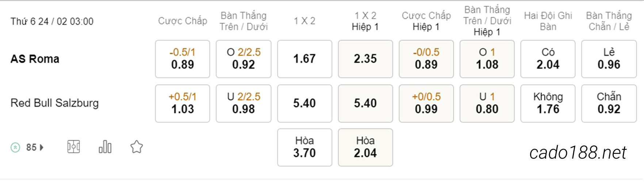Pick Under 2/2.5 at 0.98
The height and width of the screenshot is (182, 644).
244,103
